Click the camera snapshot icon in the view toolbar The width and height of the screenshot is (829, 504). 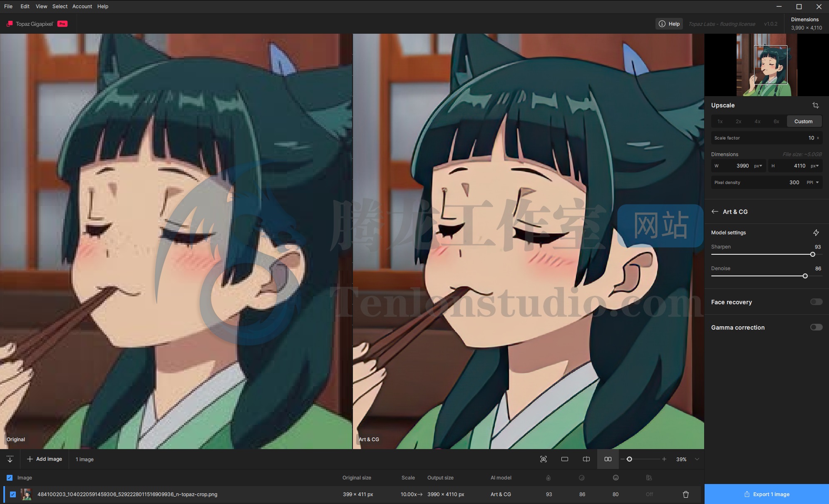[544, 459]
